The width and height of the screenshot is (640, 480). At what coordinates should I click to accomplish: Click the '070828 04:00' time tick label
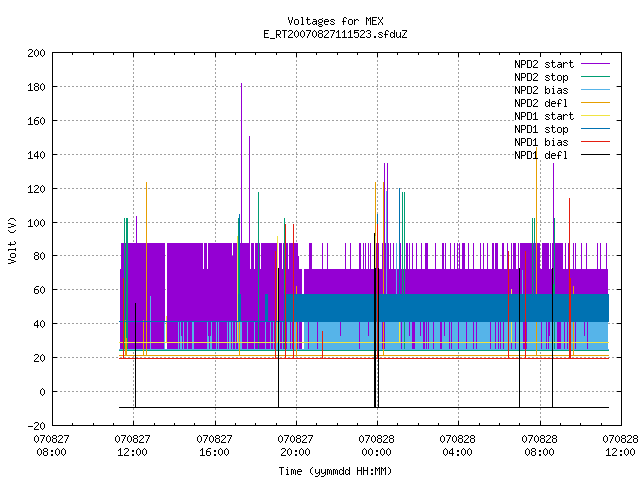(x=458, y=446)
